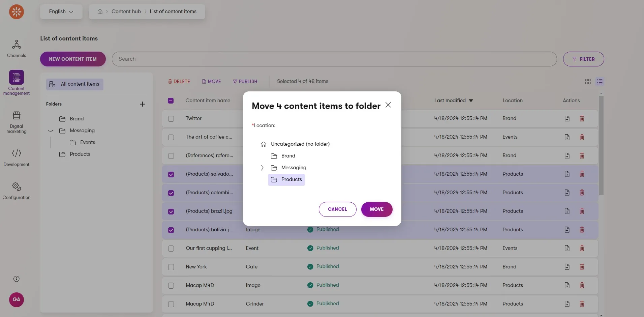Click home icon in breadcrumb
644x317 pixels.
click(100, 11)
